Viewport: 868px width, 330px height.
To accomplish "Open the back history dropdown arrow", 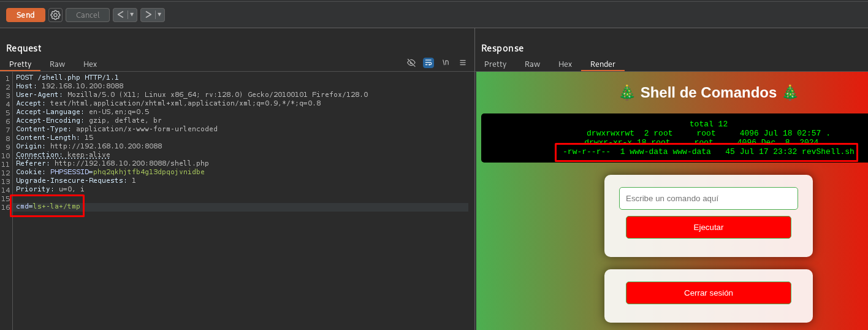I will click(132, 14).
